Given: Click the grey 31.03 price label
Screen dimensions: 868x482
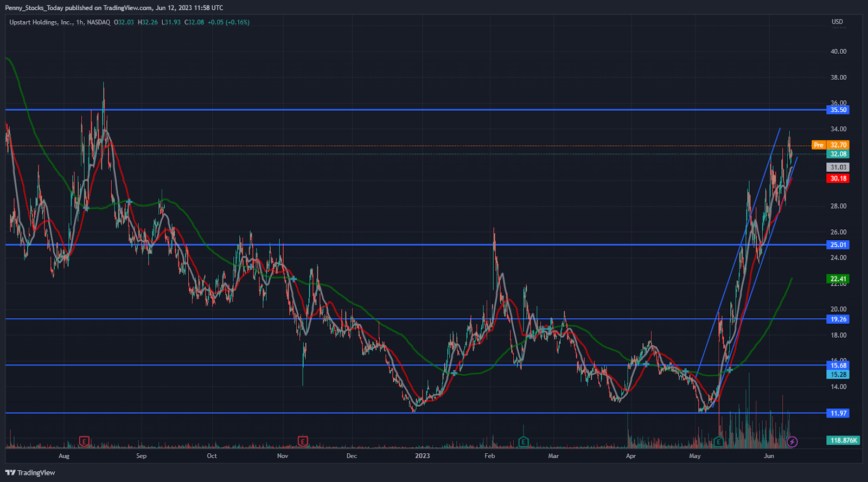Looking at the screenshot, I should 838,168.
